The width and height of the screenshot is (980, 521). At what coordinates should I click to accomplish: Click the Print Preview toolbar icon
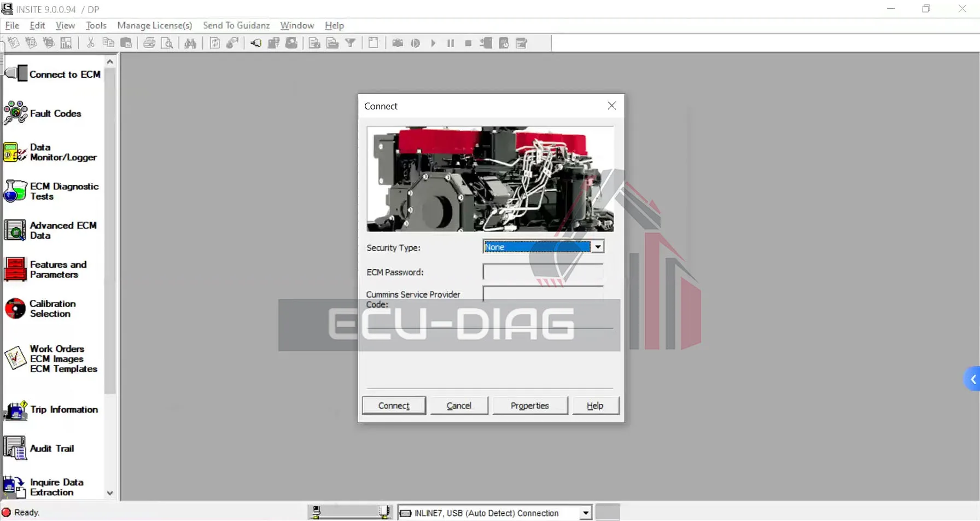[x=167, y=43]
